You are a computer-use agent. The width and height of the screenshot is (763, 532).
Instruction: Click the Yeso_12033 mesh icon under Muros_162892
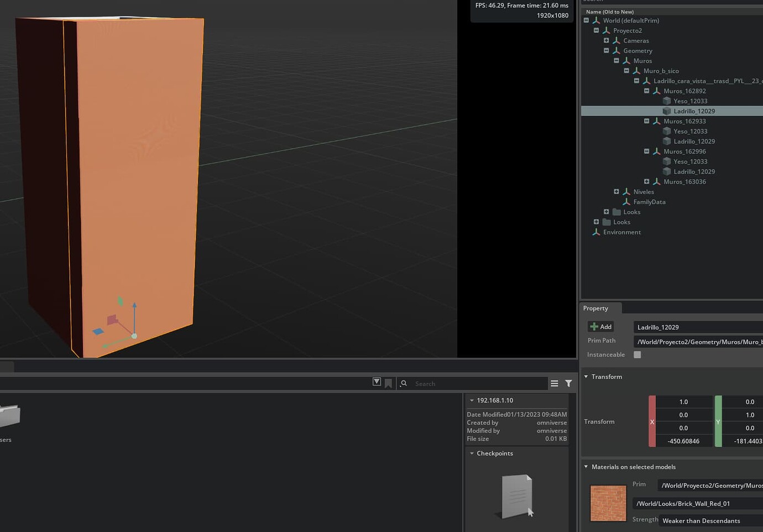(666, 101)
